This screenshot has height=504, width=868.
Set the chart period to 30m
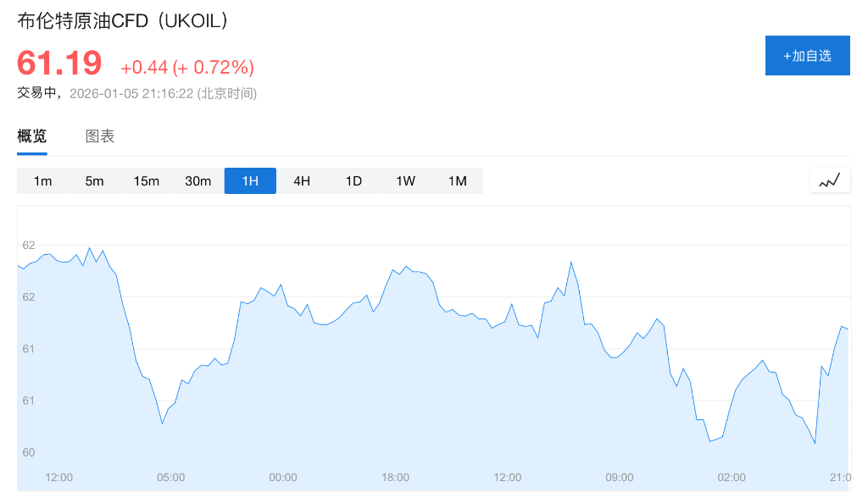tap(198, 181)
